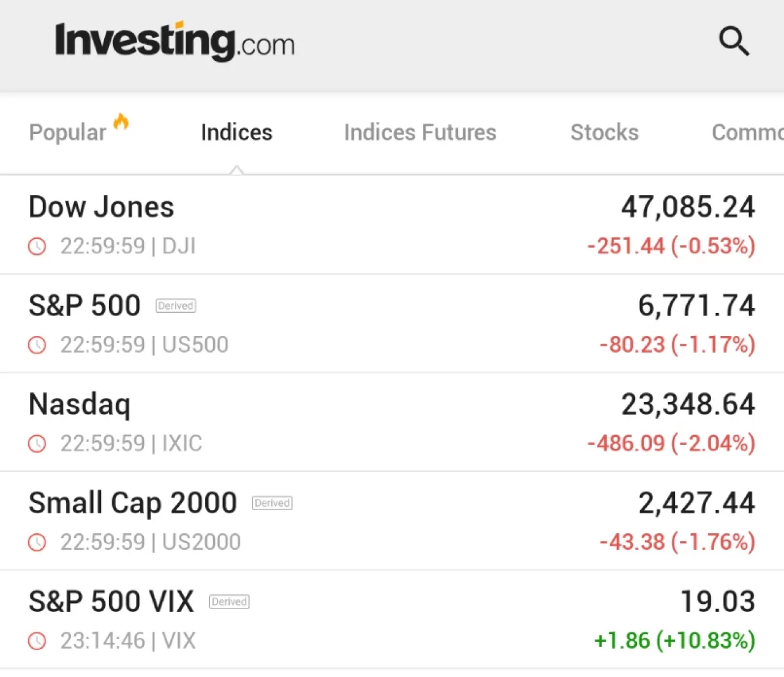Click the flame icon next to Popular
Image resolution: width=784 pixels, height=677 pixels.
coord(121,121)
